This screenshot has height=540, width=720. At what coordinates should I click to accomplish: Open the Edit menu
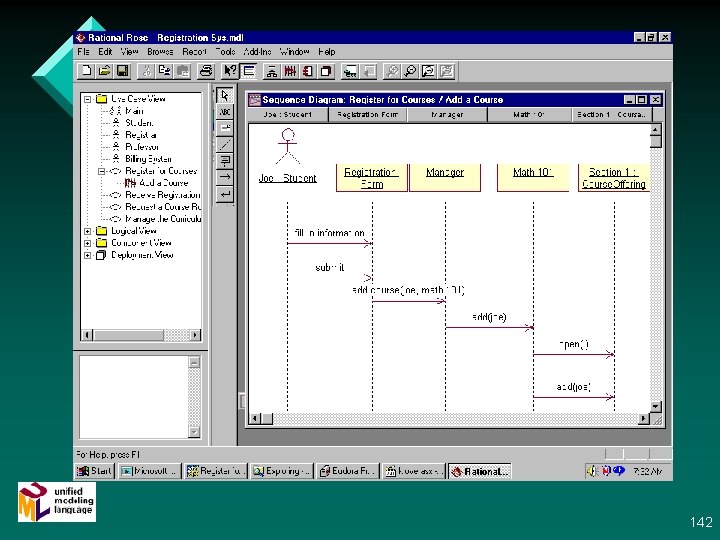(x=105, y=52)
